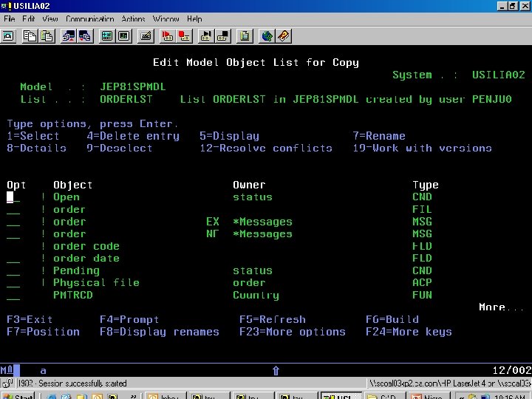532x399 pixels.
Task: Click the F7=Position function key label
Action: pyautogui.click(x=43, y=332)
